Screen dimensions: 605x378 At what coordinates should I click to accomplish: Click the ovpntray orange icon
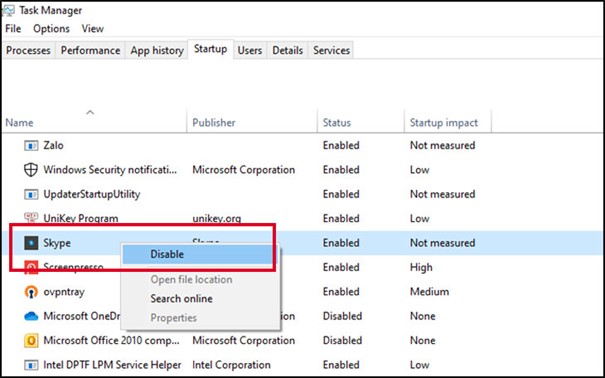[31, 292]
